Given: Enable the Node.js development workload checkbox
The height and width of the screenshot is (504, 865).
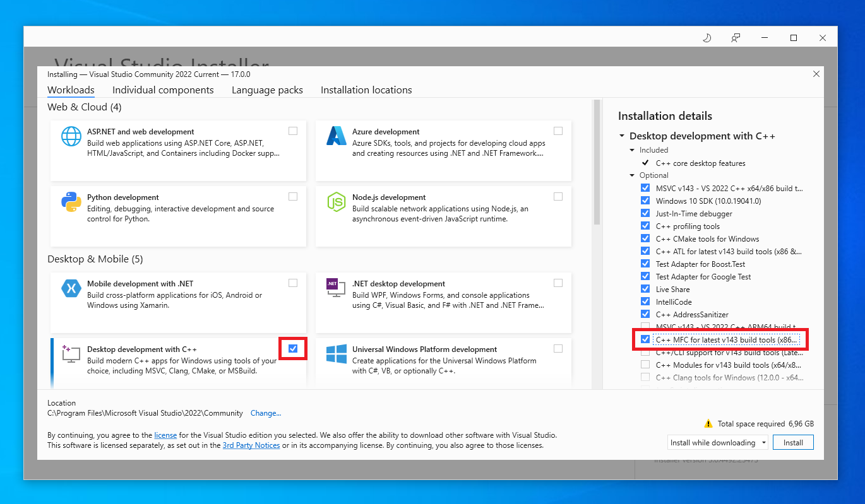Looking at the screenshot, I should coord(558,197).
